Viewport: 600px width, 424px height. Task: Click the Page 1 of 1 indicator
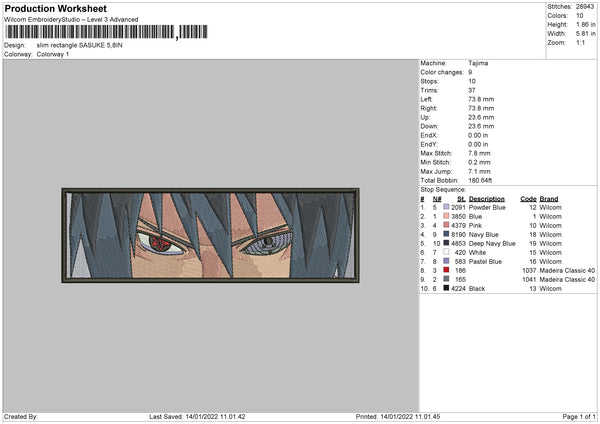(579, 416)
